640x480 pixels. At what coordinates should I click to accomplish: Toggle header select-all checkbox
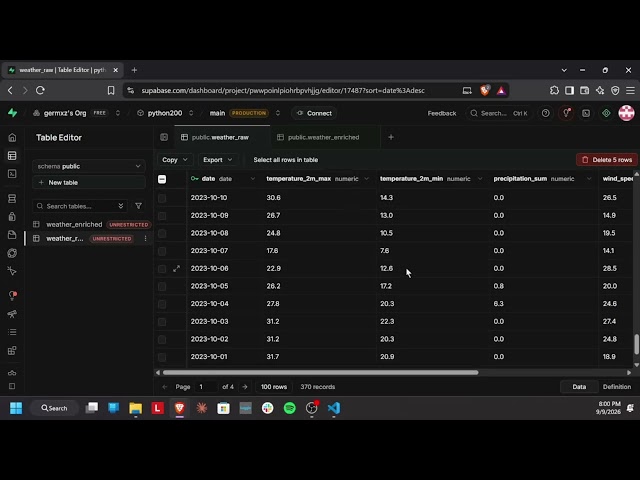(x=162, y=179)
